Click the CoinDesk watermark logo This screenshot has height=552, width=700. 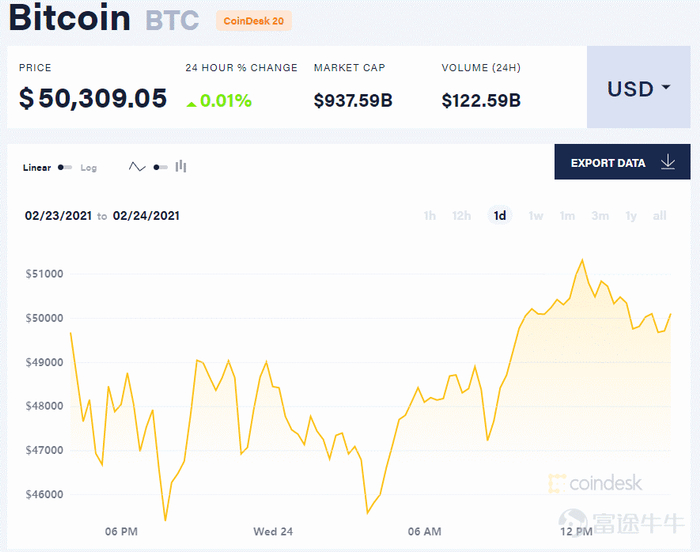tap(595, 484)
